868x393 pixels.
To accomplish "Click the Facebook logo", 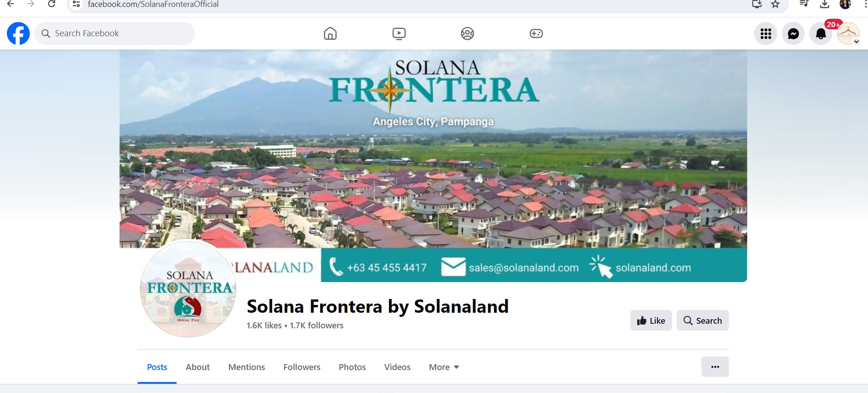I will 18,33.
